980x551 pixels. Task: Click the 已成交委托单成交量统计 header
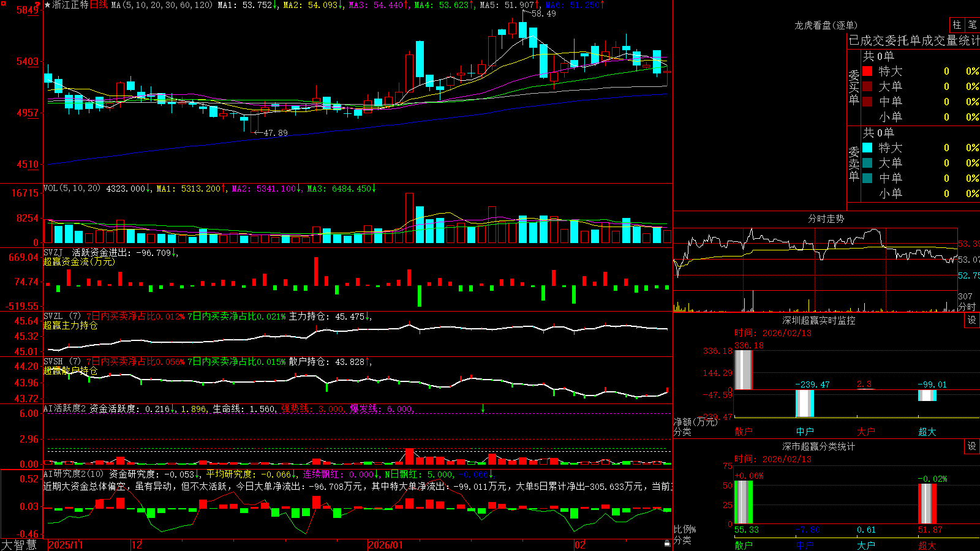pyautogui.click(x=914, y=40)
